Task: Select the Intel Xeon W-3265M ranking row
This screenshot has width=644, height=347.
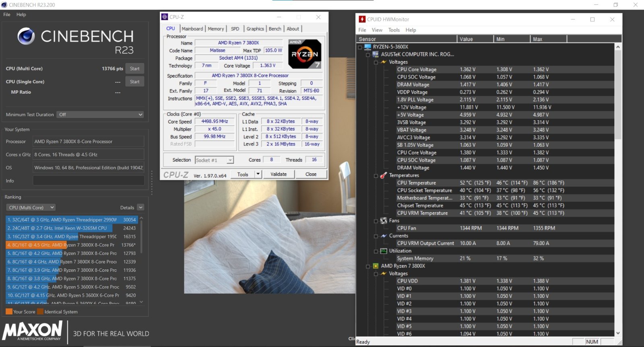Action: tap(72, 228)
